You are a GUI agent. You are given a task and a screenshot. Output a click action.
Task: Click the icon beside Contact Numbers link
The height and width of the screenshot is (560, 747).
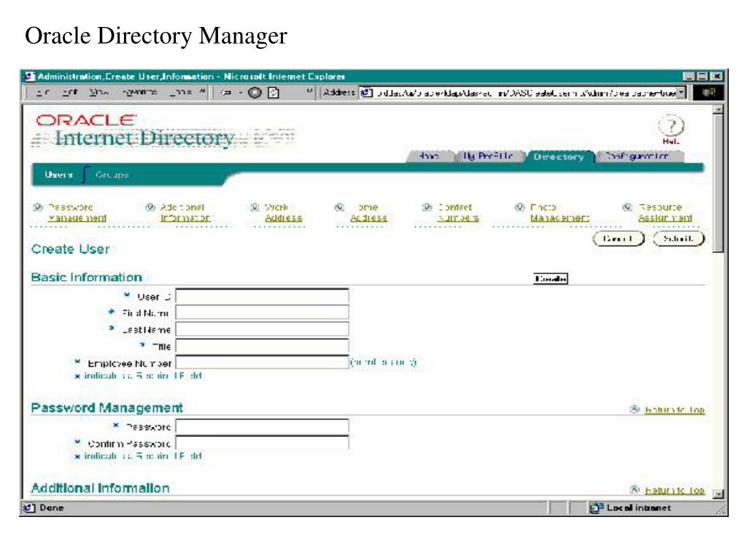(x=427, y=207)
